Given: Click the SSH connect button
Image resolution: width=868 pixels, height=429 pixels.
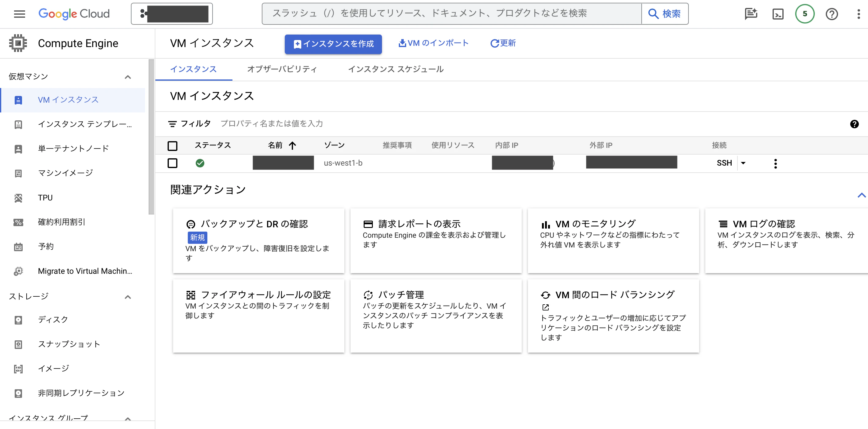Looking at the screenshot, I should pyautogui.click(x=724, y=163).
